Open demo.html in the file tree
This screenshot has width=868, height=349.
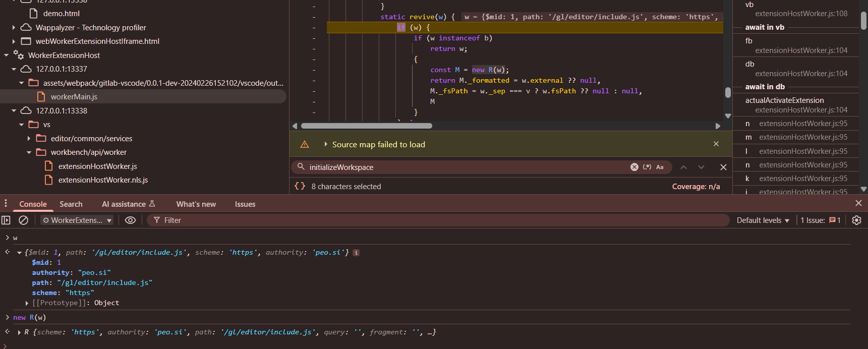[x=61, y=13]
